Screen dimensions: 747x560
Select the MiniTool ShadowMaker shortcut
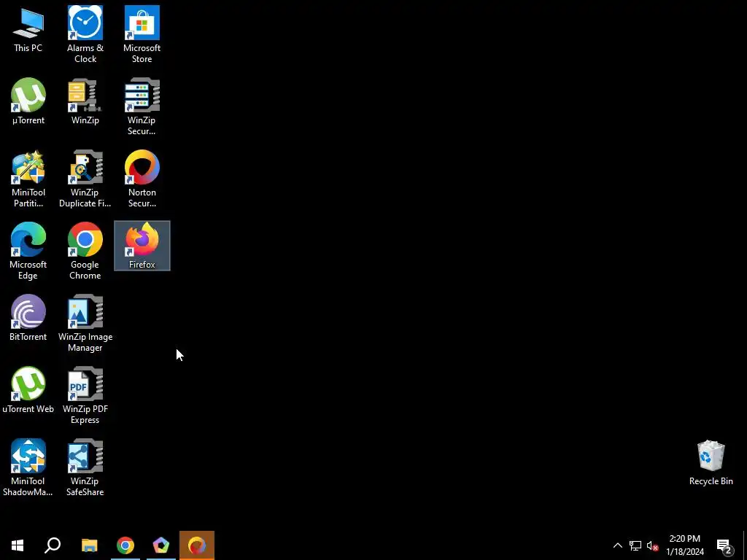coord(28,467)
